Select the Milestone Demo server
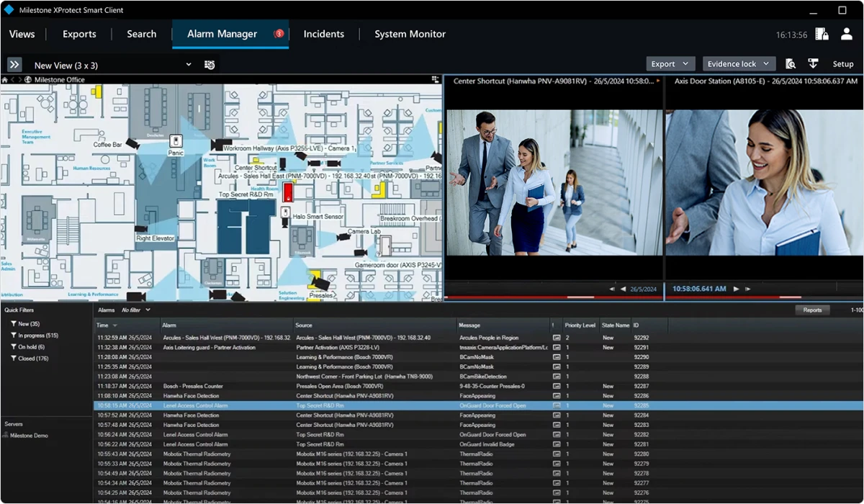The image size is (864, 504). click(x=29, y=436)
